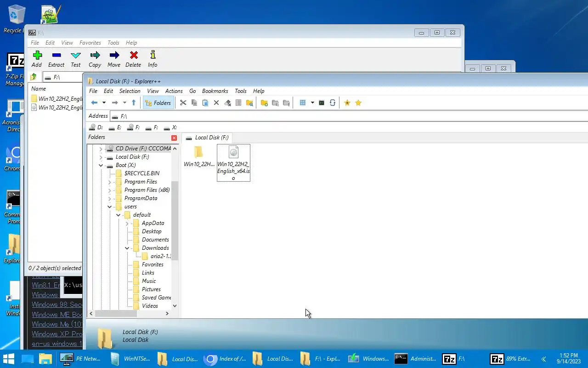Screen dimensions: 588x368
Task: Collapse the users tree node
Action: (109, 207)
